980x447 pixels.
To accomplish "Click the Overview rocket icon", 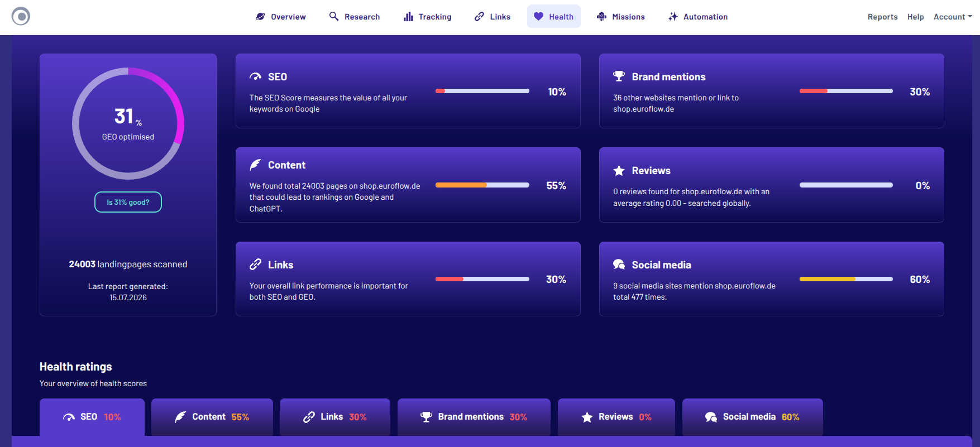I will [x=260, y=17].
